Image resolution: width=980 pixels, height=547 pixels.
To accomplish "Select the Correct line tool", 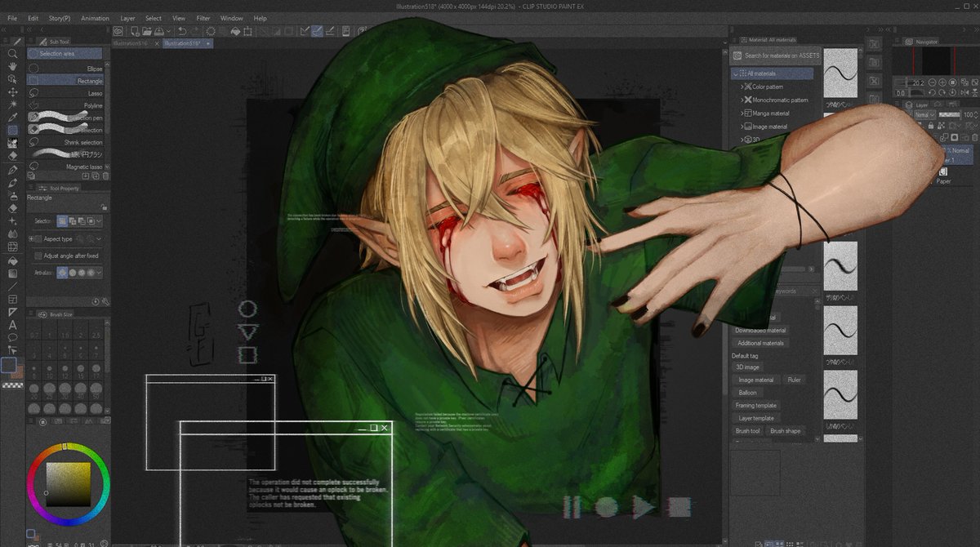I will pos(12,350).
